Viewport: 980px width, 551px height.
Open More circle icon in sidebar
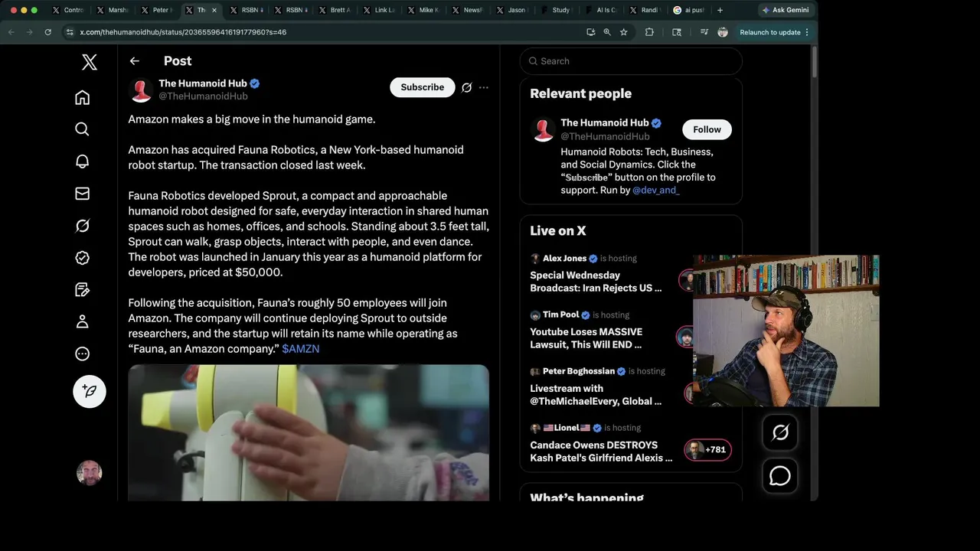click(83, 354)
